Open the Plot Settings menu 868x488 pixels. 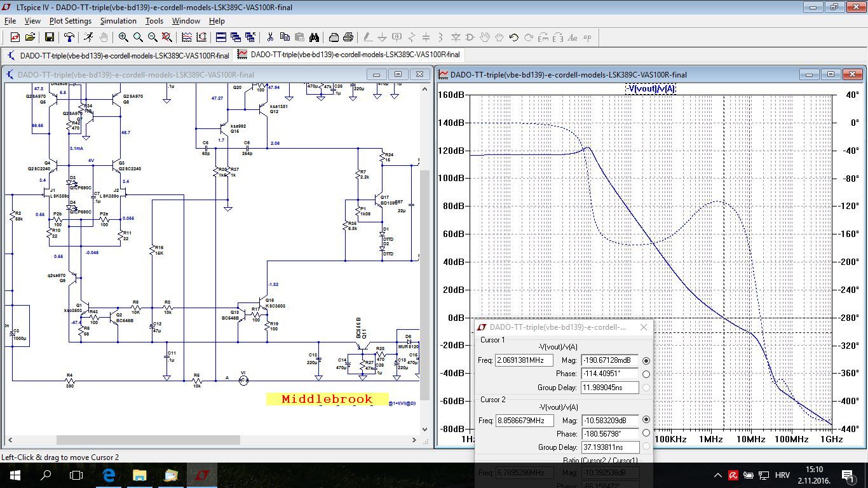[x=71, y=21]
